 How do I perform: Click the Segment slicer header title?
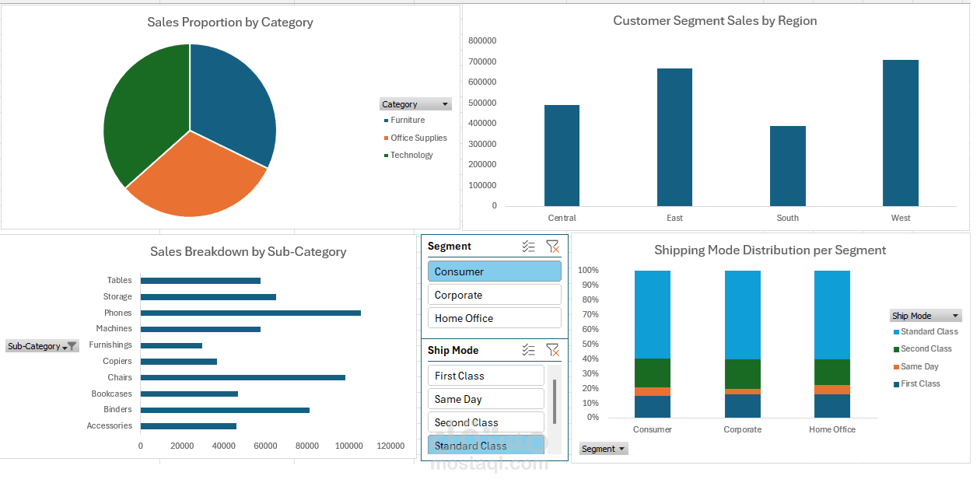coord(450,247)
